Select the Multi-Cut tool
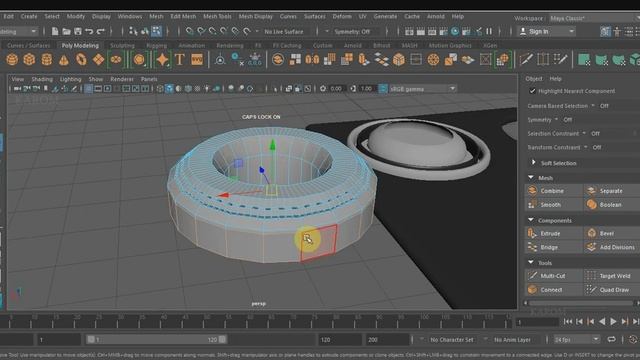The width and height of the screenshot is (640, 360). coord(554,276)
